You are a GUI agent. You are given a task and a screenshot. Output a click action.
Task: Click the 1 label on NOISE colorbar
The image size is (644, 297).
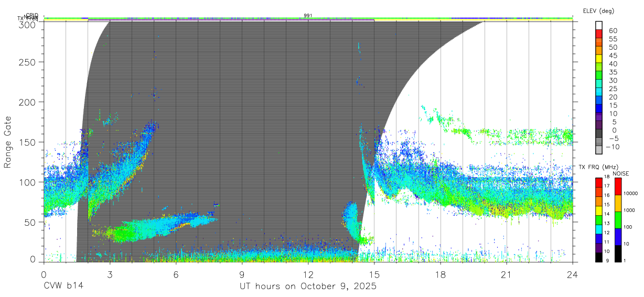624,260
